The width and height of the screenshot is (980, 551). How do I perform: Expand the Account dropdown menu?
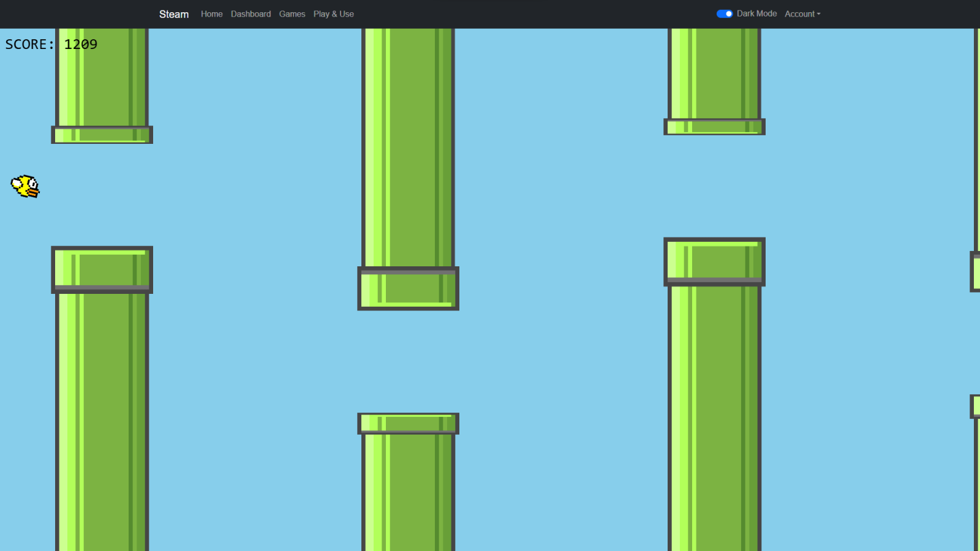tap(800, 14)
